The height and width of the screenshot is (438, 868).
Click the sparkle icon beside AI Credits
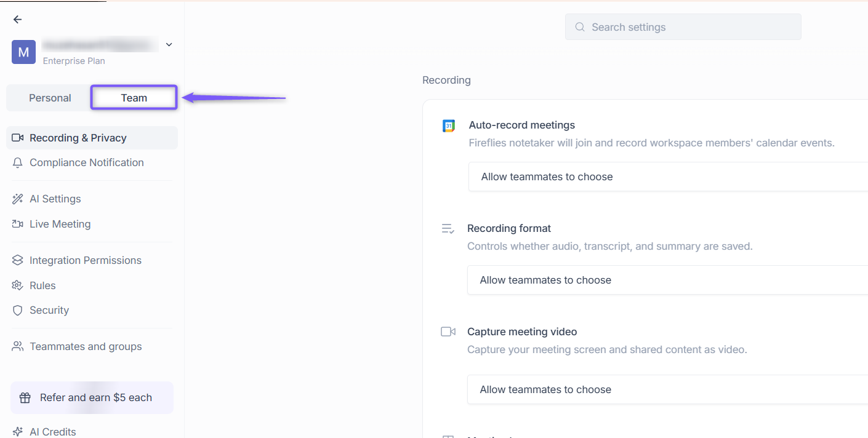click(18, 432)
